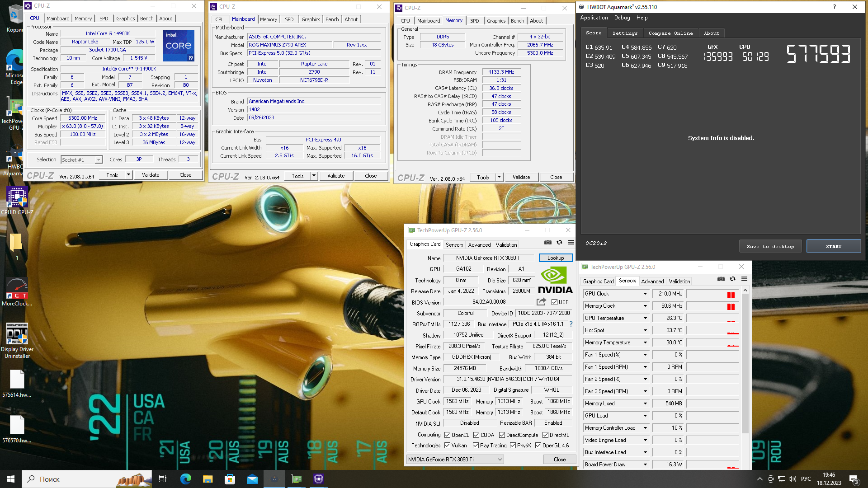Open the hamburger menu in GPU-Z Sensors window
This screenshot has height=488, width=868.
pos(744,279)
